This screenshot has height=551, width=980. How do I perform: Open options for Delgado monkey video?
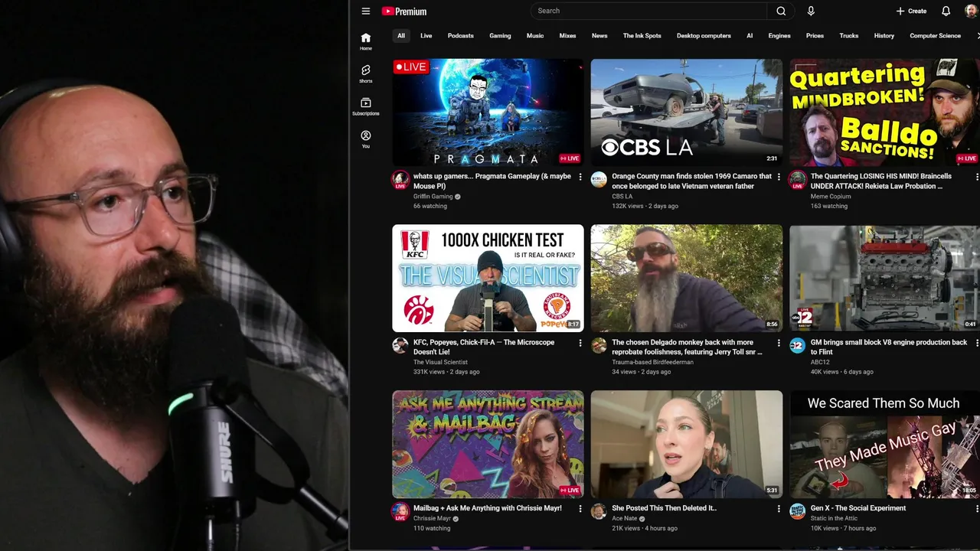click(x=779, y=343)
